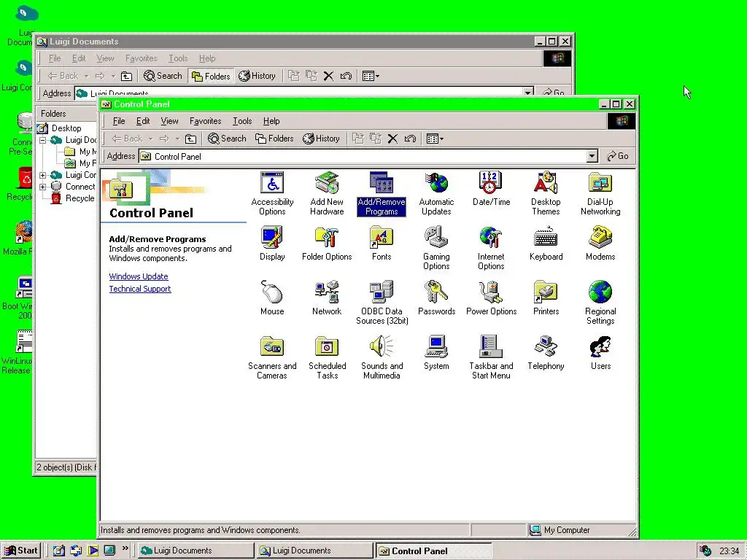
Task: Expand quick launch overflow chevron on taskbar
Action: tap(125, 548)
